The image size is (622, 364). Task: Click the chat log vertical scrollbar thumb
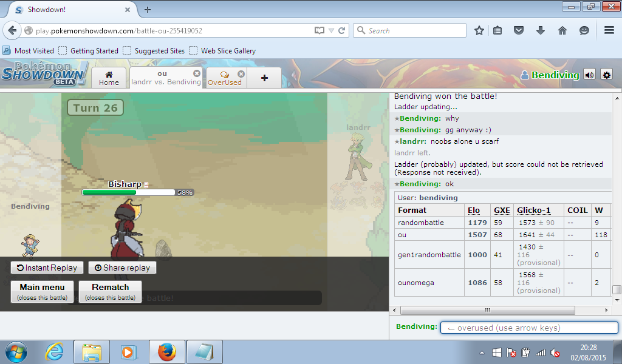tap(617, 289)
